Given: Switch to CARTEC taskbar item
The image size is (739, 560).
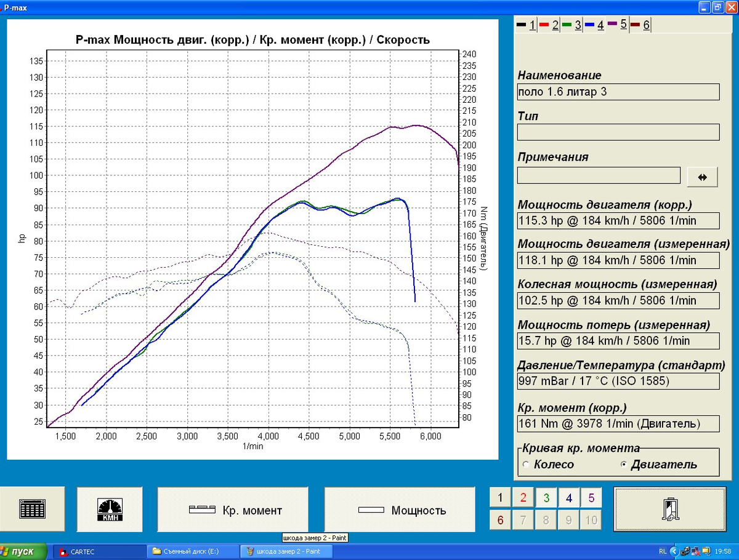Looking at the screenshot, I should click(x=99, y=552).
